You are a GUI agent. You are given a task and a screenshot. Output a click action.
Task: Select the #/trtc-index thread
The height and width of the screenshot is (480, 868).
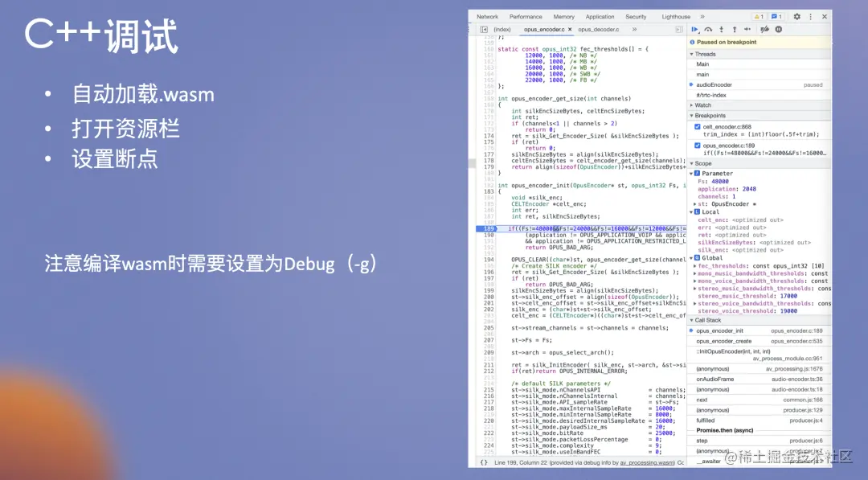[759, 95]
